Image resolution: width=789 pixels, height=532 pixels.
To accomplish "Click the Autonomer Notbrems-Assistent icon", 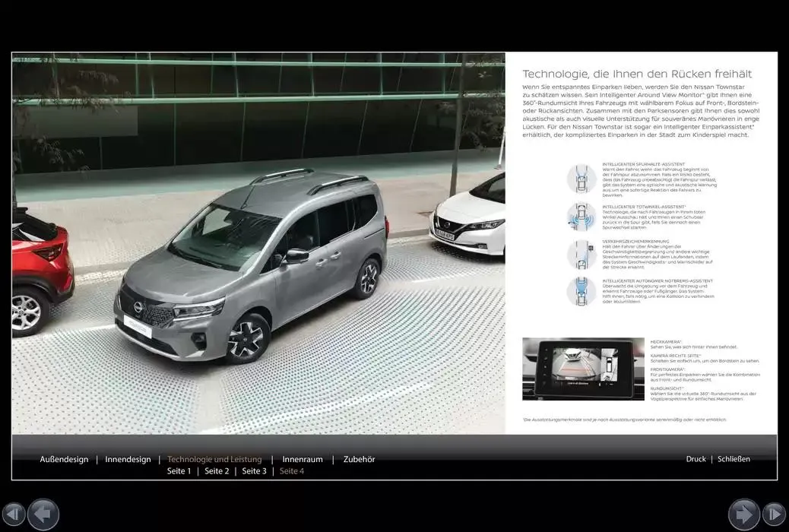I will point(582,291).
